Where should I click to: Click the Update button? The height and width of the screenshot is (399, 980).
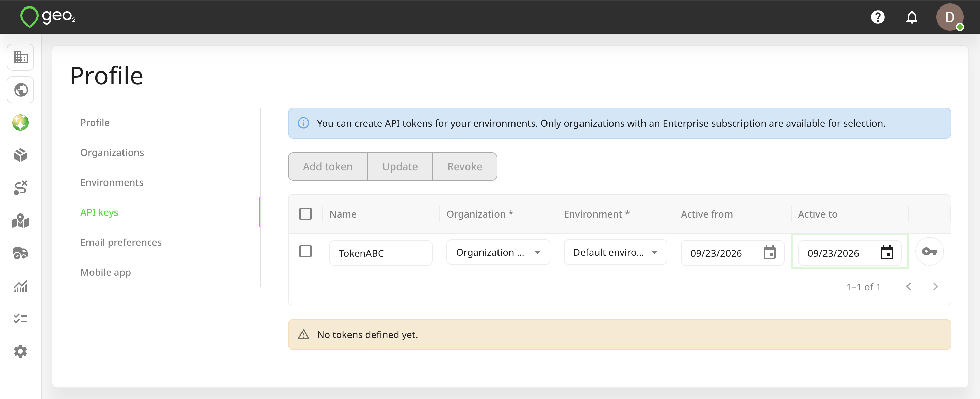[x=400, y=166]
